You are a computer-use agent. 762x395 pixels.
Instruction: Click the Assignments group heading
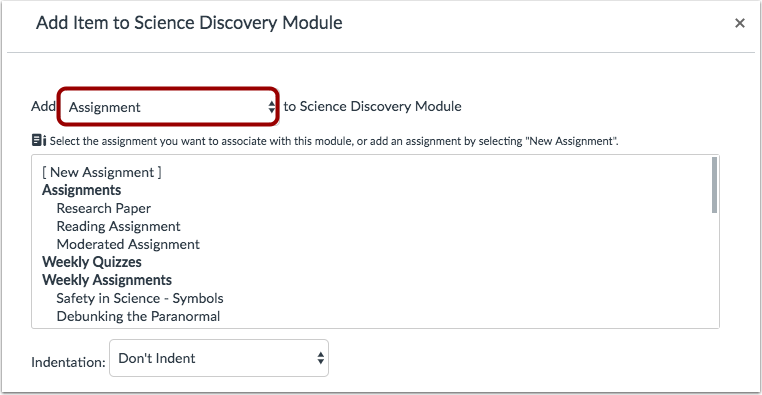pyautogui.click(x=81, y=190)
